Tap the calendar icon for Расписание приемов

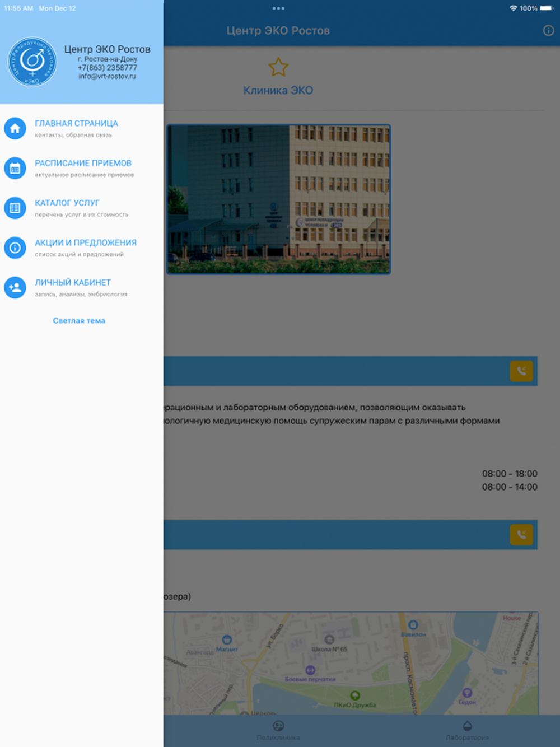[x=15, y=168]
